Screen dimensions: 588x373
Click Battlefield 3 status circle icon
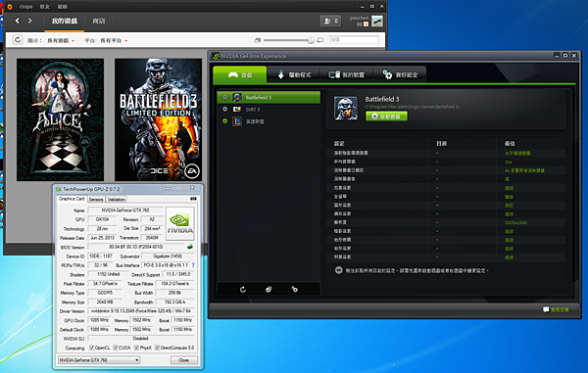pos(225,97)
